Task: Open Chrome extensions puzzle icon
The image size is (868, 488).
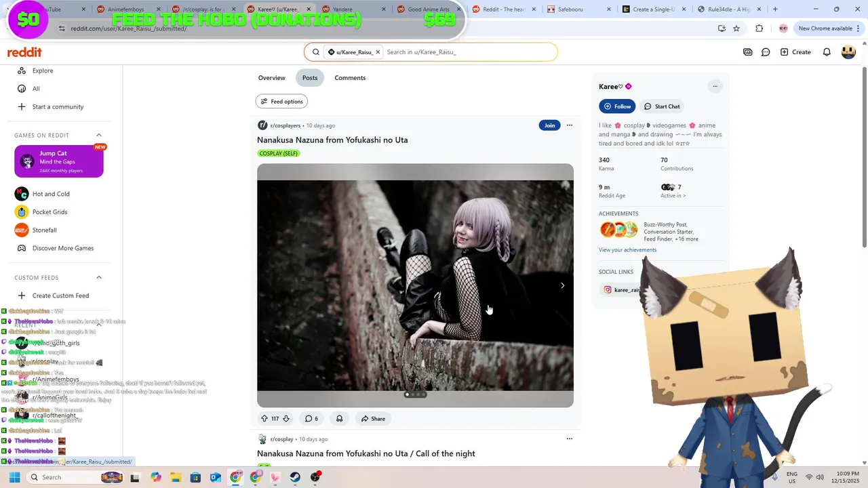Action: pyautogui.click(x=759, y=28)
